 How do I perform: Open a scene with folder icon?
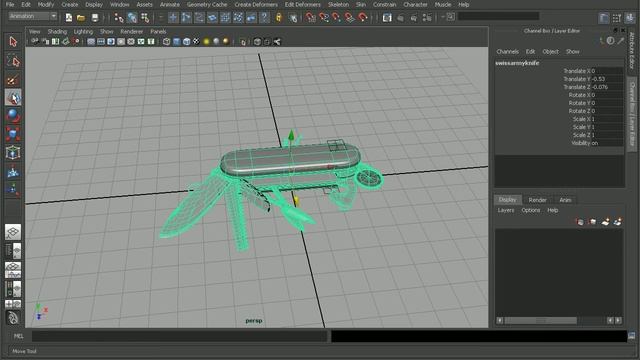coord(81,18)
